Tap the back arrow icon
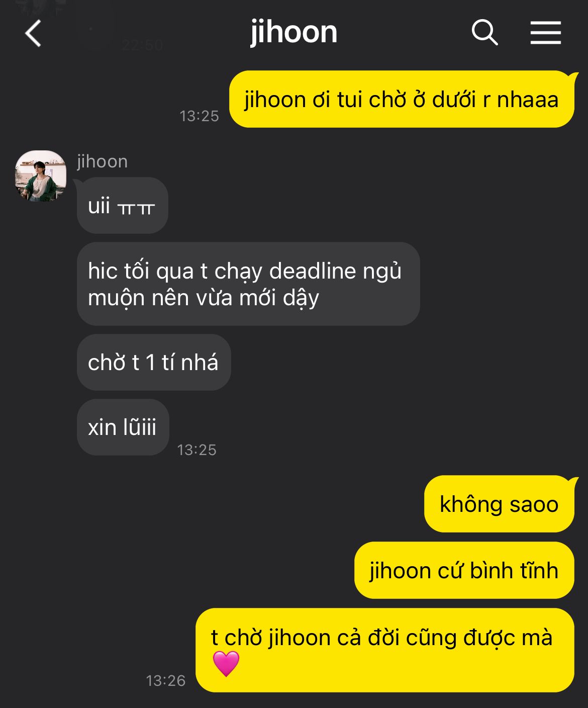Screen dimensions: 588x708 (x=33, y=34)
